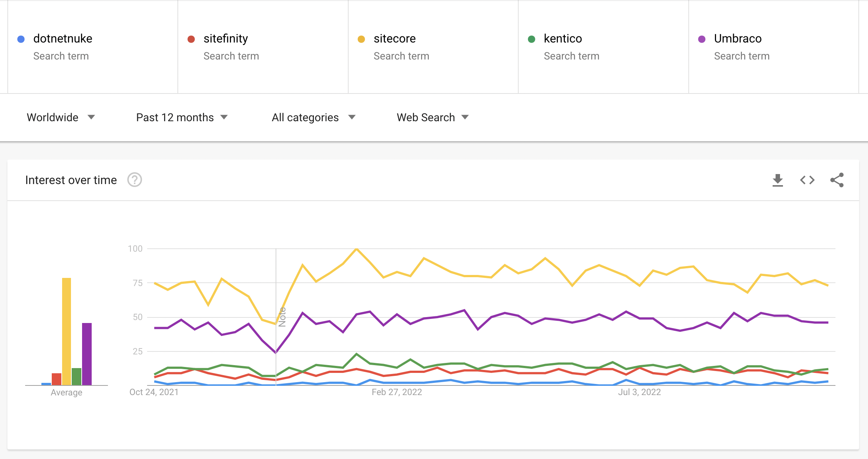This screenshot has height=459, width=868.
Task: Click the red sitefinity legend dot
Action: [191, 39]
